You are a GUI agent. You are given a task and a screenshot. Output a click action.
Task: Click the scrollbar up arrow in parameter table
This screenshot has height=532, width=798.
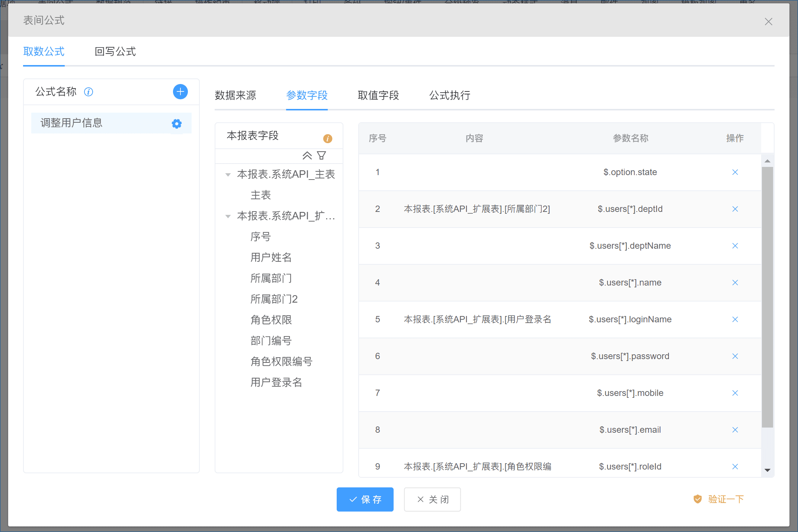point(767,161)
